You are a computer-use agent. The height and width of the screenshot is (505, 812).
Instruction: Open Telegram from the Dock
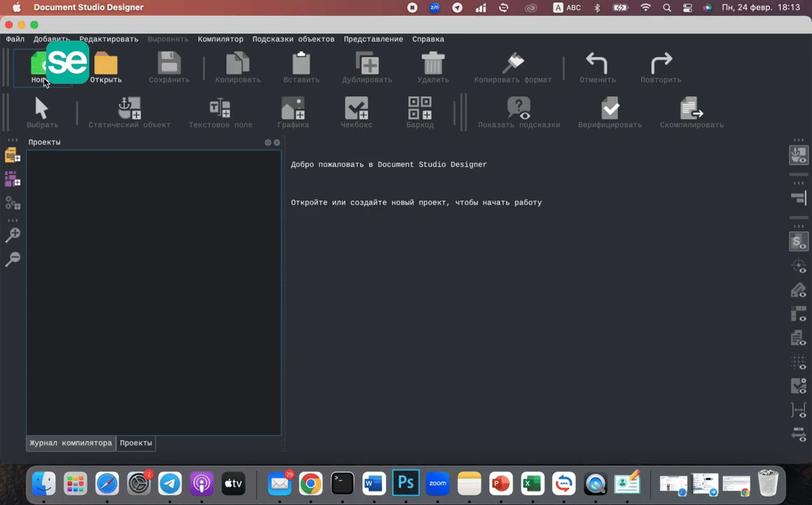170,483
